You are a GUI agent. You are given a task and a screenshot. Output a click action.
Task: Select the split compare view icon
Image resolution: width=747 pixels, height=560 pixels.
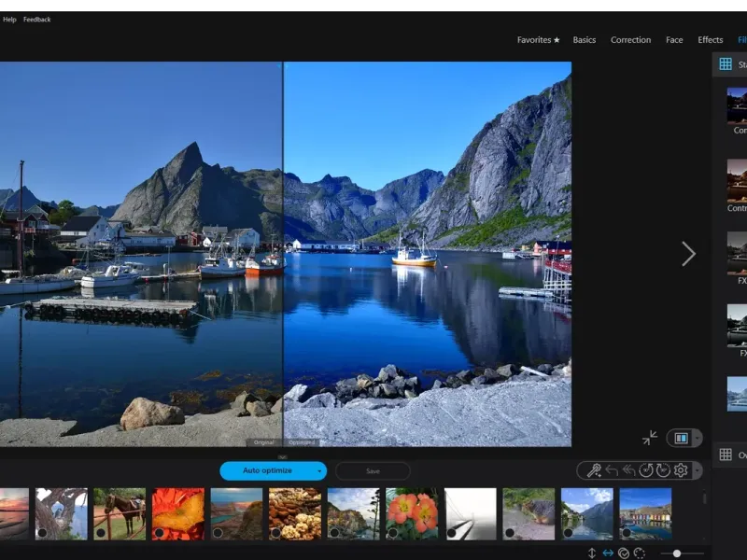click(x=681, y=438)
